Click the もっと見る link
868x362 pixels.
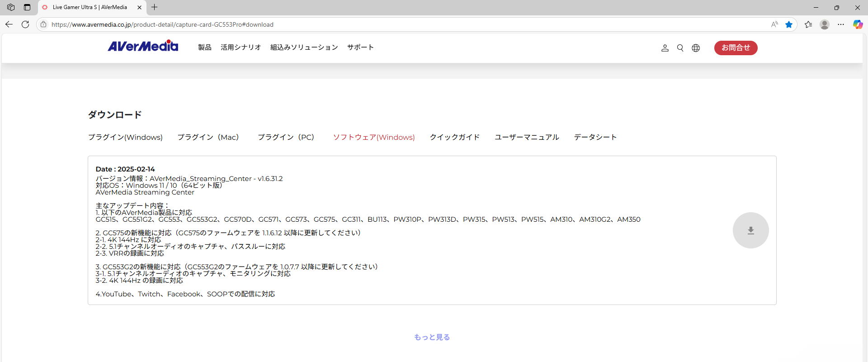(432, 337)
